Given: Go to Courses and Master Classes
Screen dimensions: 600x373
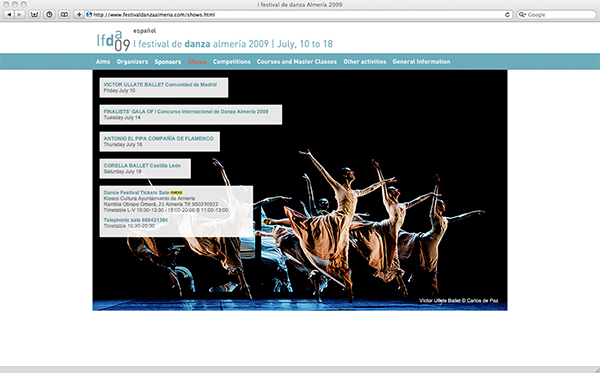Looking at the screenshot, I should (297, 62).
